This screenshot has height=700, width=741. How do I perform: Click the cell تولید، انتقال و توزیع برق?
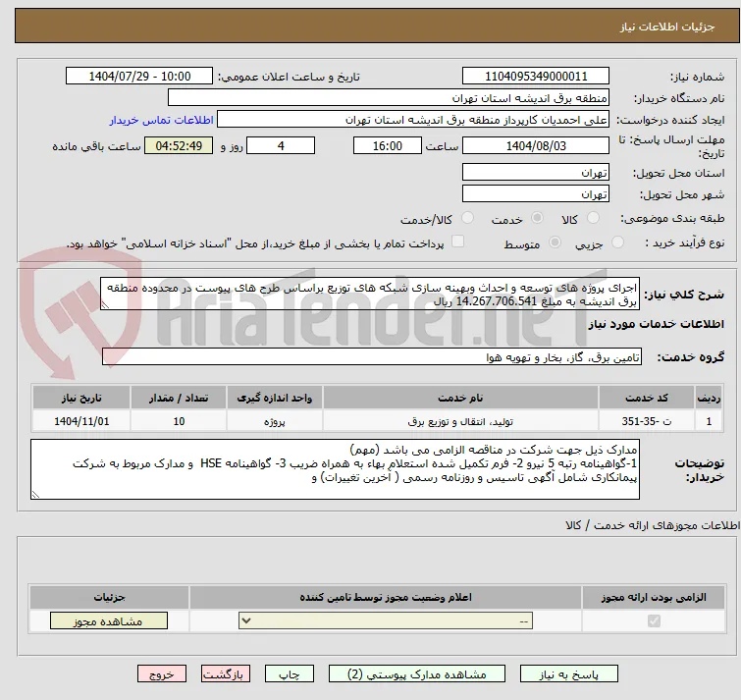point(460,421)
